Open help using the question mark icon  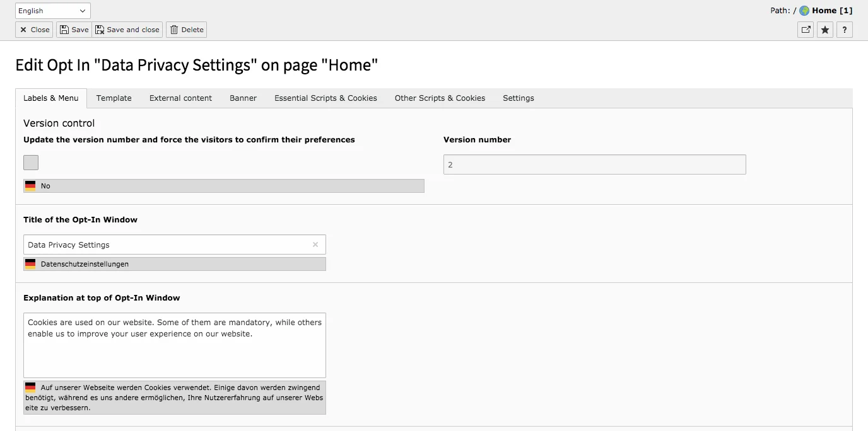click(x=844, y=29)
